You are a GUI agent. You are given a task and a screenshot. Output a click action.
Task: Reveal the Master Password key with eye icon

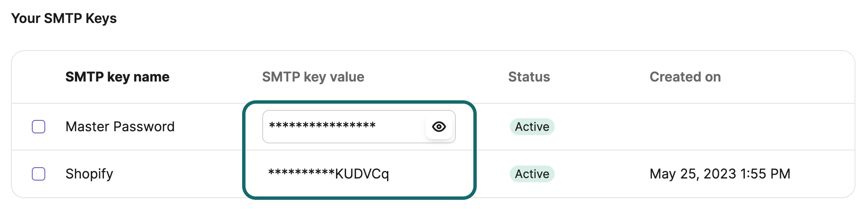coord(439,127)
